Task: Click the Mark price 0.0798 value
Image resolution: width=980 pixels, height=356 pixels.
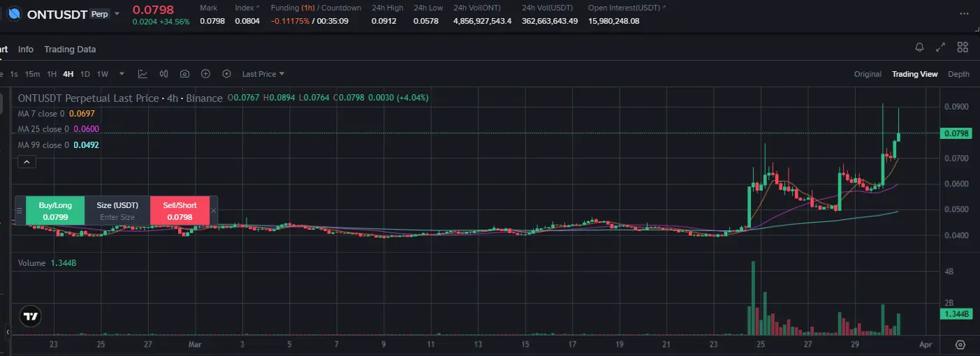Action: (x=212, y=21)
